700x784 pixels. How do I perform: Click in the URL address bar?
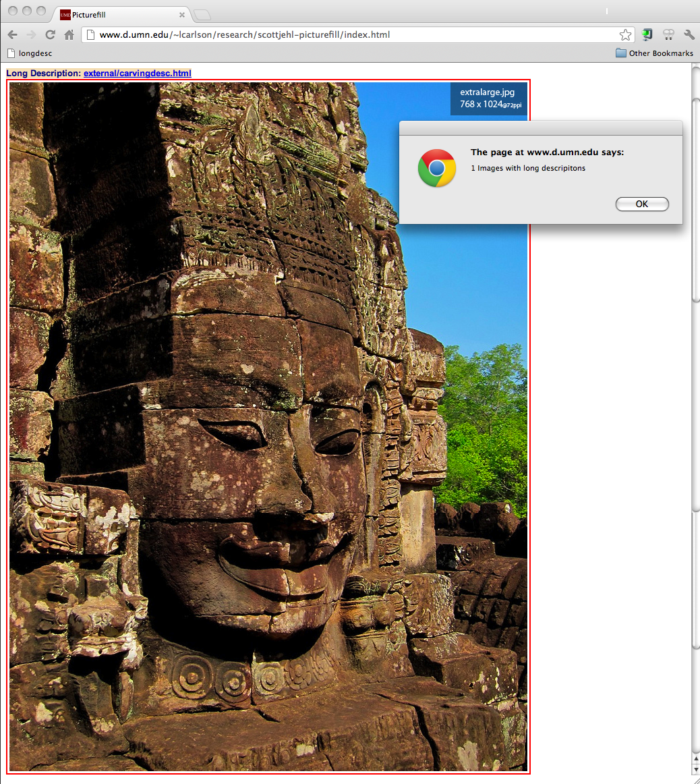click(351, 34)
